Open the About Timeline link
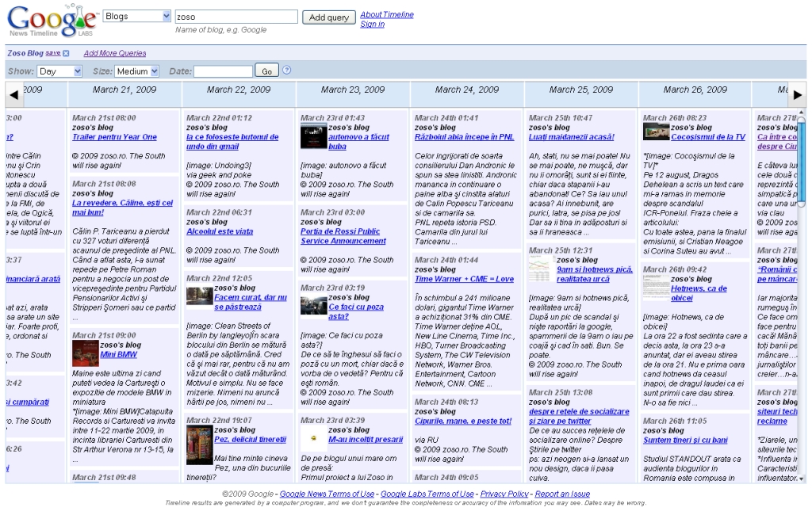Viewport: 812px width, 515px height. 386,14
